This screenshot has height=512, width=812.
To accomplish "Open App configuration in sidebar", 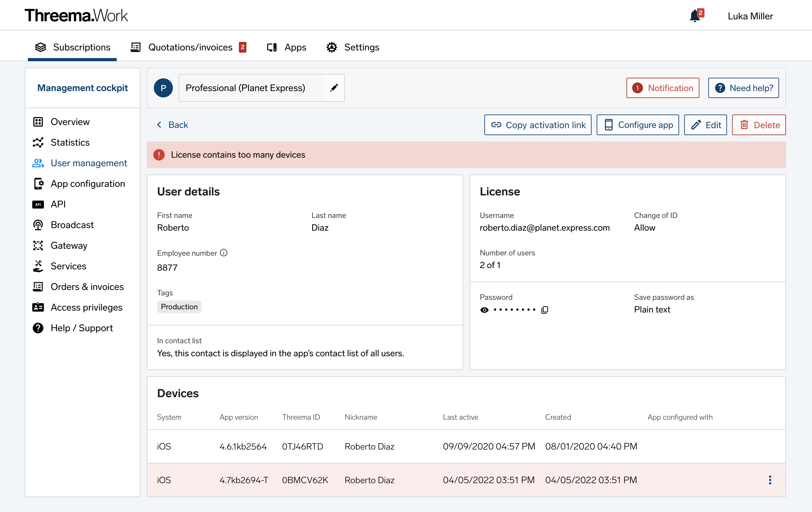I will click(82, 183).
